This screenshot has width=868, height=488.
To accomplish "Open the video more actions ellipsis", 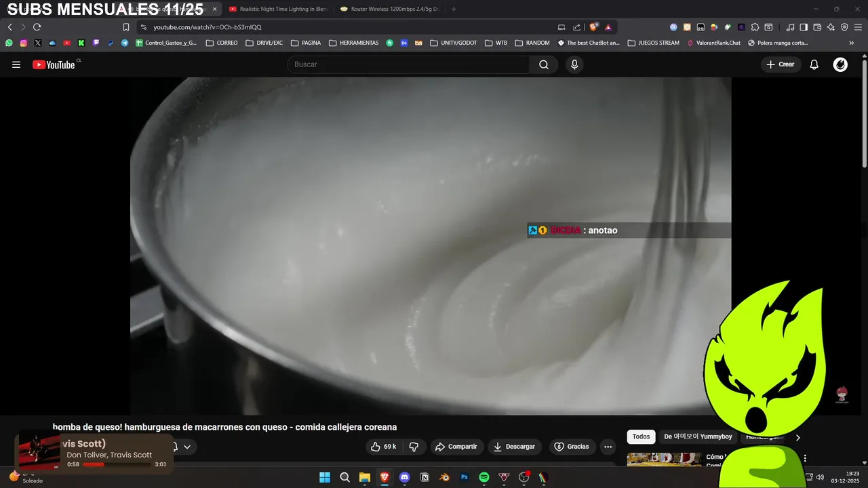I will [608, 447].
